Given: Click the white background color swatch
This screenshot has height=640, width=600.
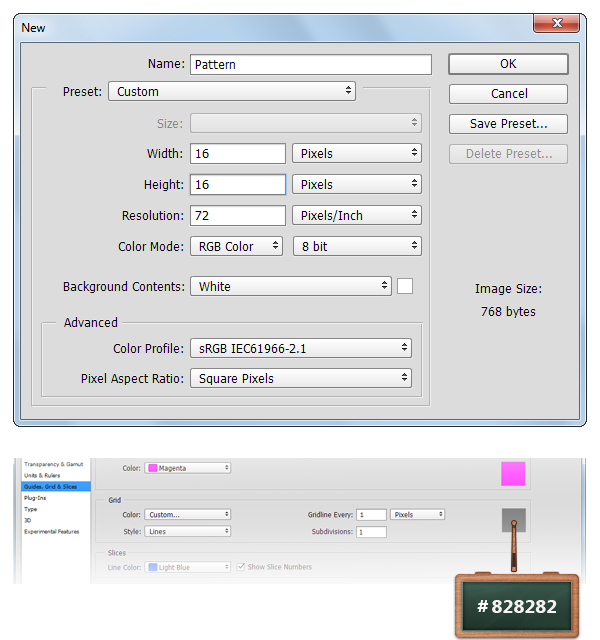Looking at the screenshot, I should [x=405, y=286].
